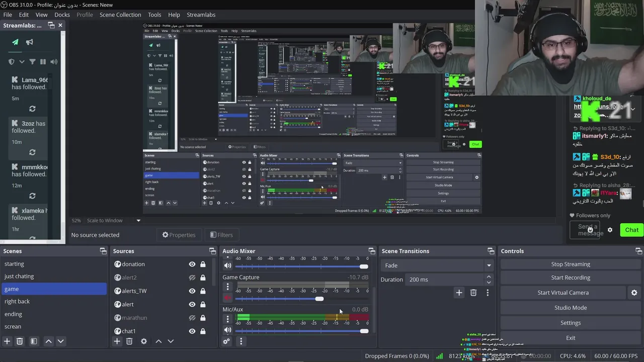Click Stop Streaming
Viewport: 644px width, 362px height.
click(x=571, y=264)
